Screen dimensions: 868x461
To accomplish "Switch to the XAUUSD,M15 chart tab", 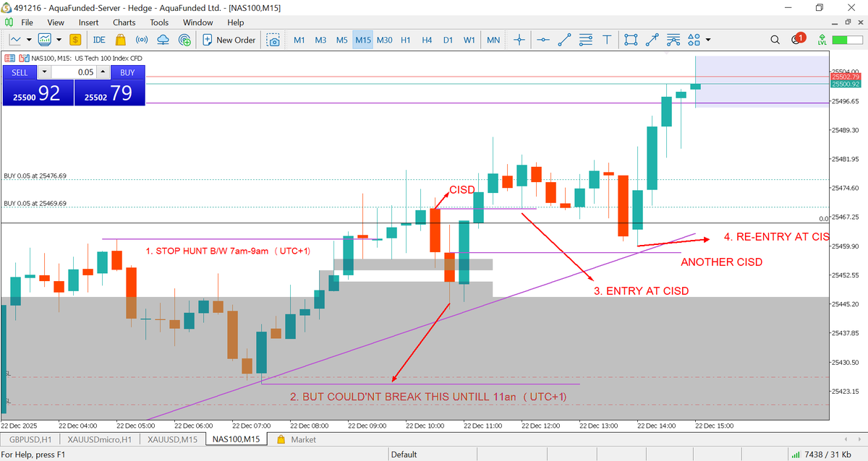I will point(172,439).
